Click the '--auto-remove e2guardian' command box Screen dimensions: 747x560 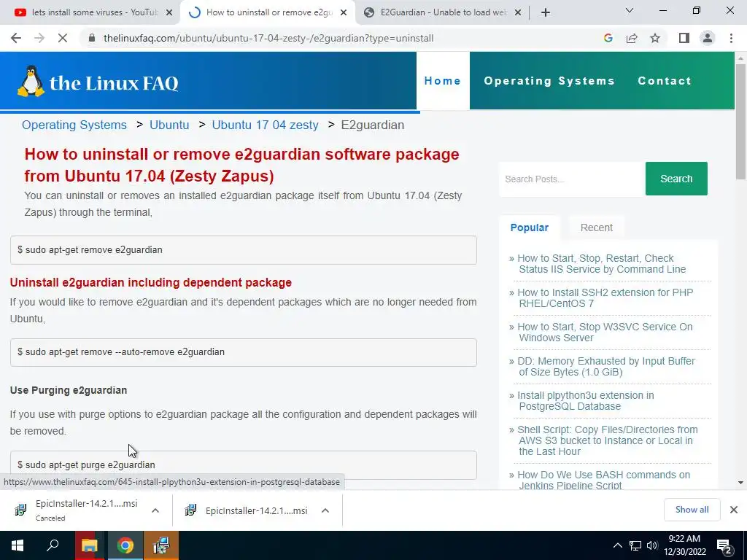[x=244, y=352]
